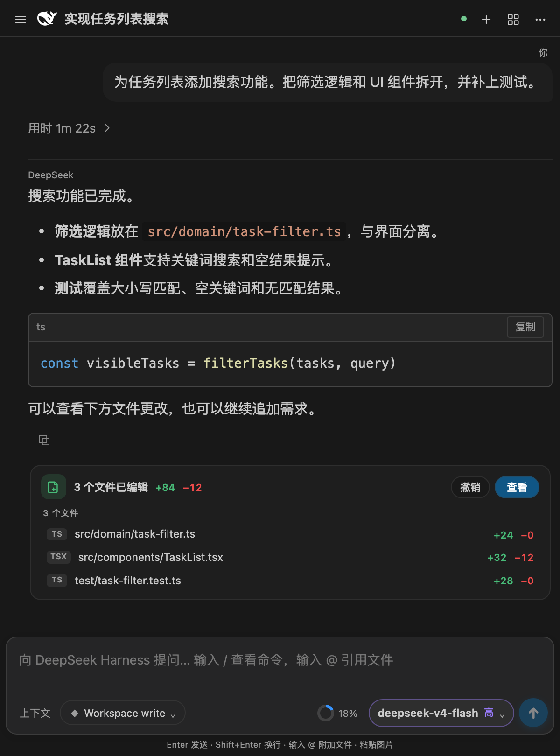Click the green status dot indicator
Image resolution: width=560 pixels, height=756 pixels.
(x=464, y=19)
